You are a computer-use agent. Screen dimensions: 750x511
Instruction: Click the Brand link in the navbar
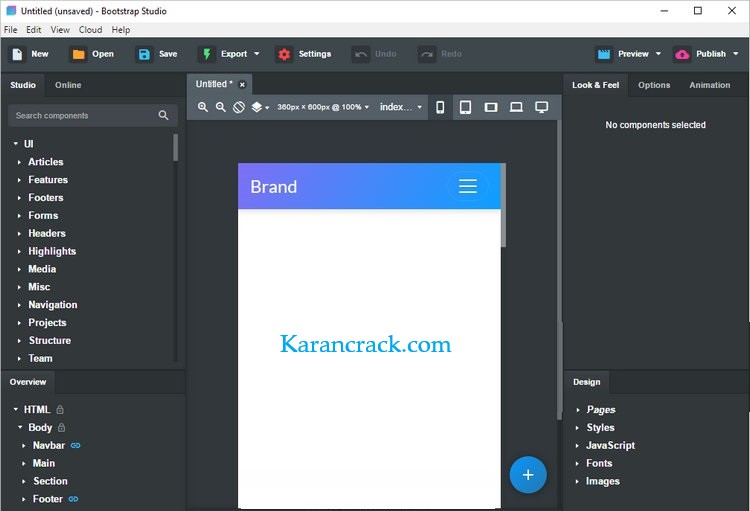click(x=274, y=187)
